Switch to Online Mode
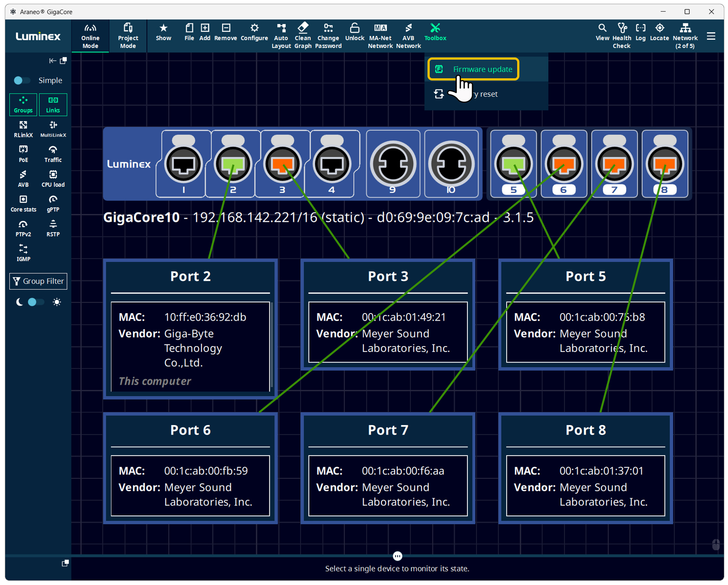The height and width of the screenshot is (585, 728). (90, 36)
